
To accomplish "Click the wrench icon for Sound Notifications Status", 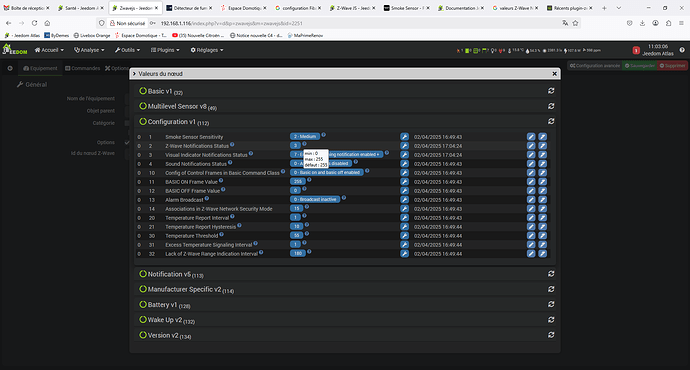I will click(x=404, y=164).
